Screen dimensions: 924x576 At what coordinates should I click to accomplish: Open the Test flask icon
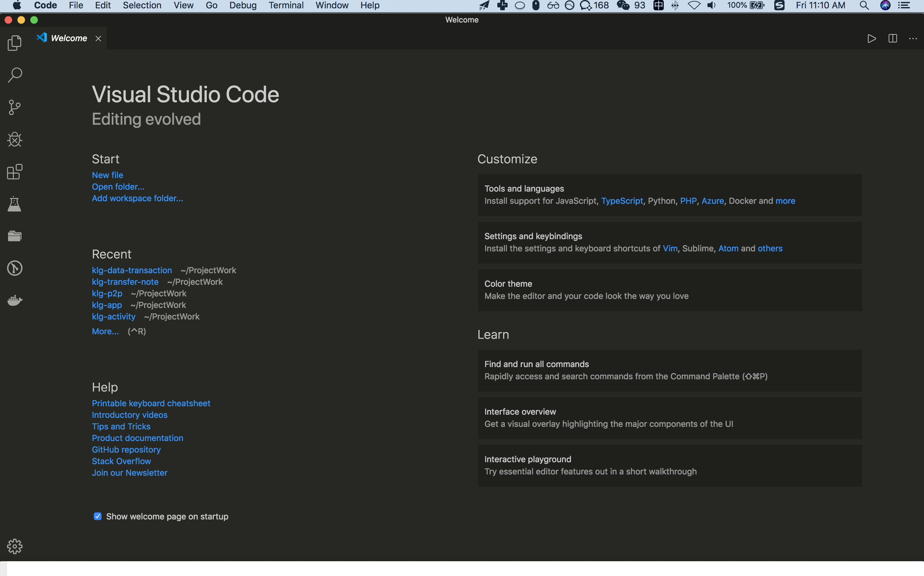click(x=14, y=204)
